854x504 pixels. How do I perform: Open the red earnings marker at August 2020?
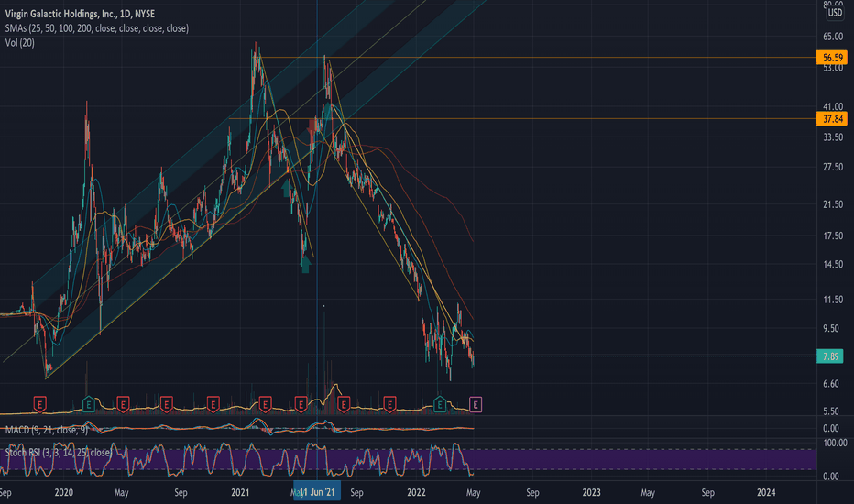(167, 405)
